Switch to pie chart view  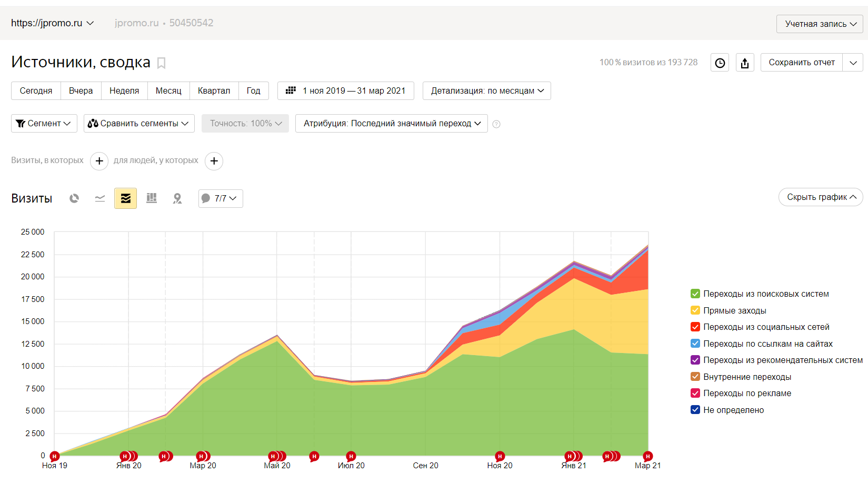click(74, 198)
